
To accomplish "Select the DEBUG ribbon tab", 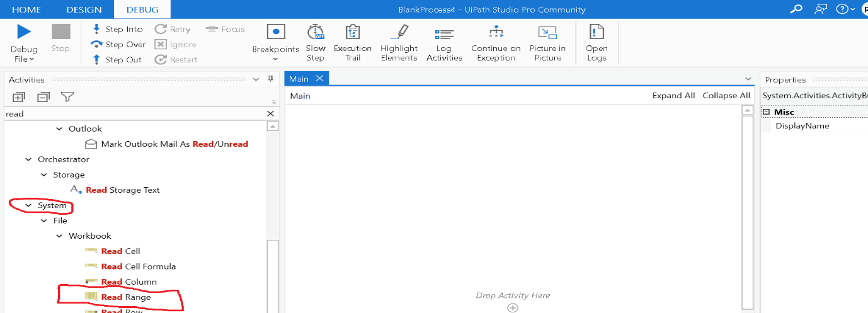I will 142,9.
